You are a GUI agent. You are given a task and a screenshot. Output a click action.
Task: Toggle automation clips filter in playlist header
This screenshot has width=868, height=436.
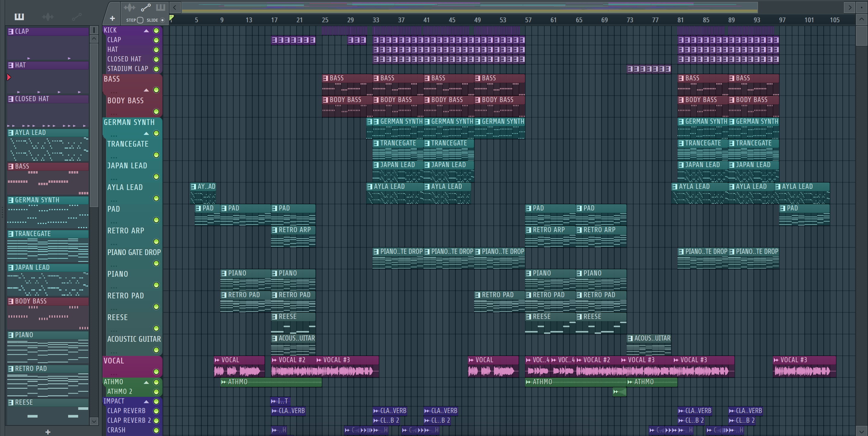[146, 8]
